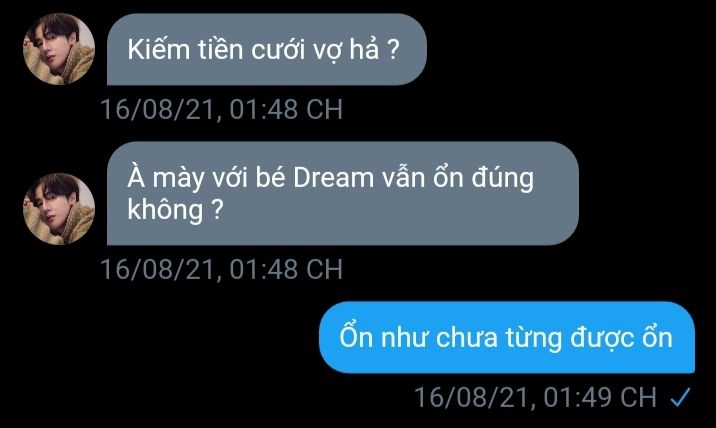Select the "Kiếm tiền cưới vợ hả ?" message bubble

click(x=267, y=49)
